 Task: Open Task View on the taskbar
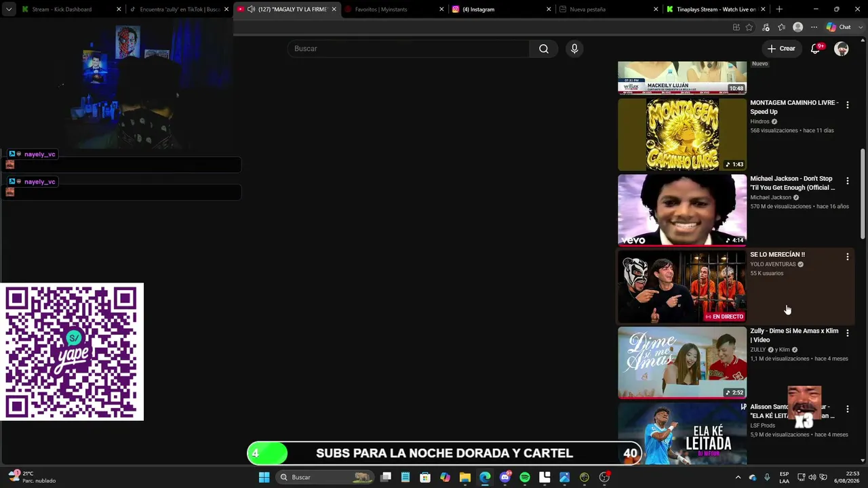tap(386, 477)
